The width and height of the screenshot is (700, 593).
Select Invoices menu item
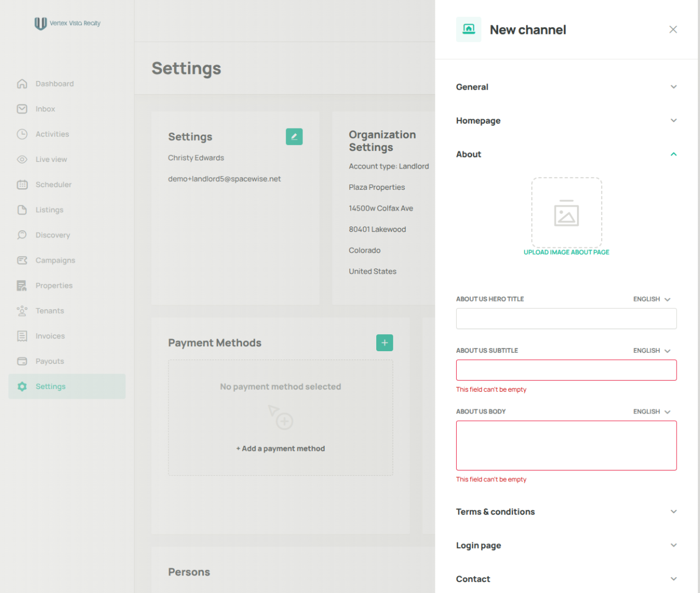click(x=50, y=336)
